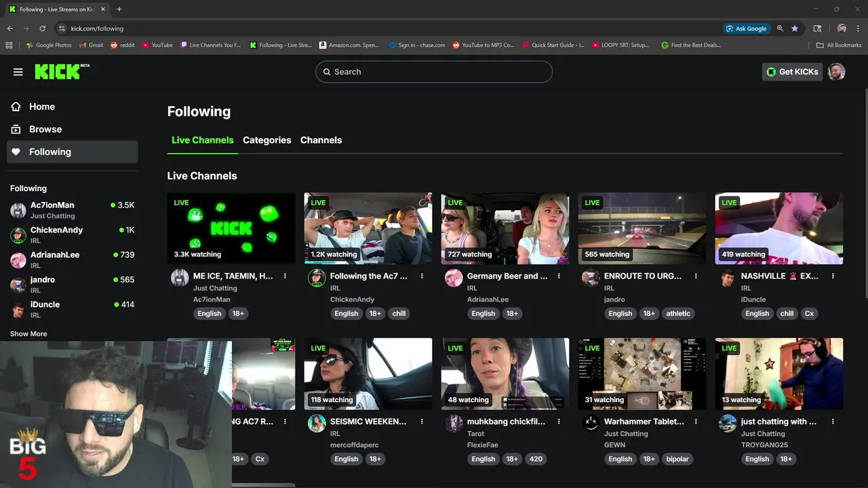
Task: Open iDuncle in Following sidebar
Action: (72, 310)
